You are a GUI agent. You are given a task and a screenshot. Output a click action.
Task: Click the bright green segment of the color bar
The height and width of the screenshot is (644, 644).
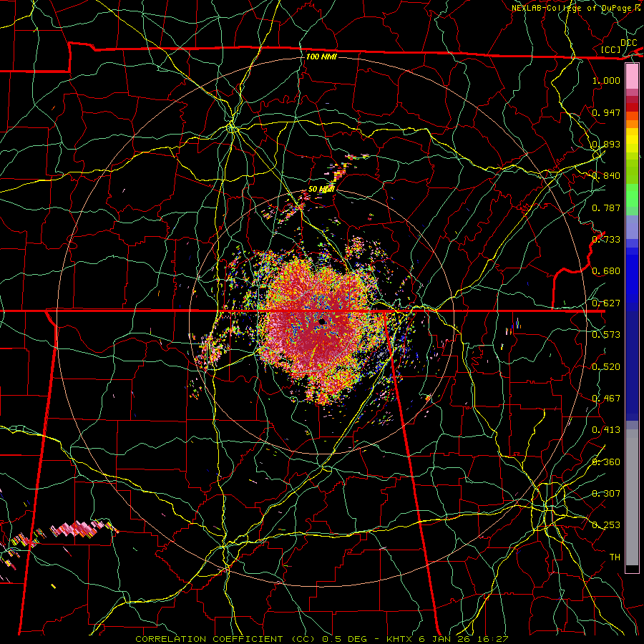[632, 195]
